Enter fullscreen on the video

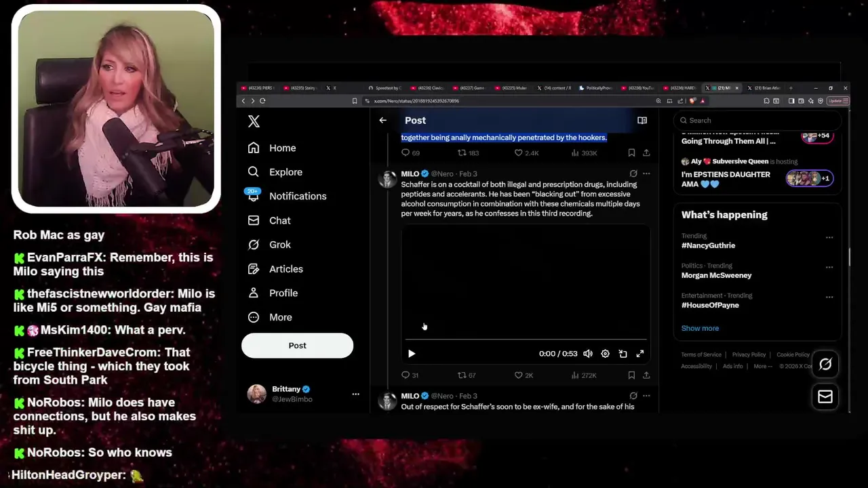[640, 354]
